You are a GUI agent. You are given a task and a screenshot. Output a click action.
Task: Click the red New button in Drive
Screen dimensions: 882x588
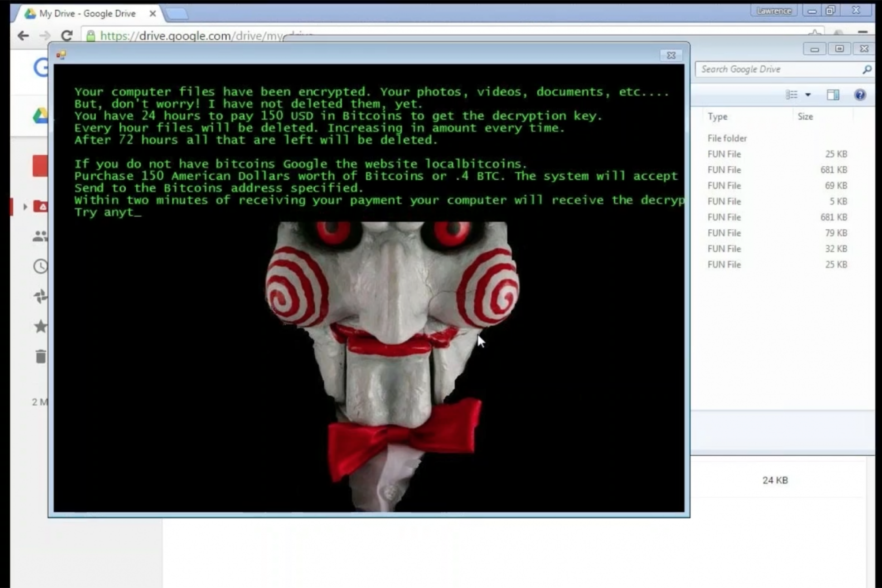(40, 166)
